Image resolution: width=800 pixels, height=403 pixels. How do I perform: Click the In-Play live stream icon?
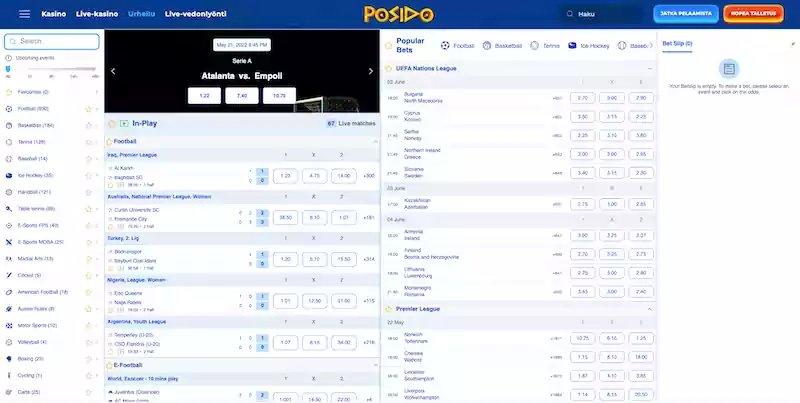coord(124,123)
